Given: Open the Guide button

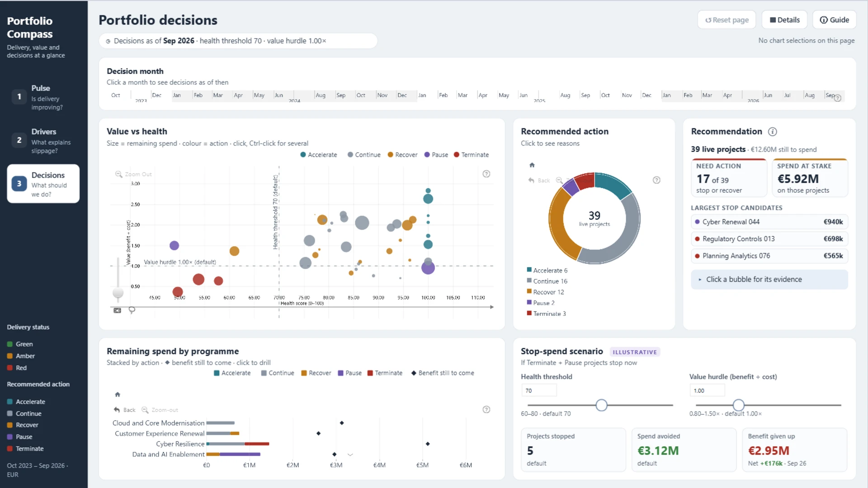Looking at the screenshot, I should (x=834, y=20).
